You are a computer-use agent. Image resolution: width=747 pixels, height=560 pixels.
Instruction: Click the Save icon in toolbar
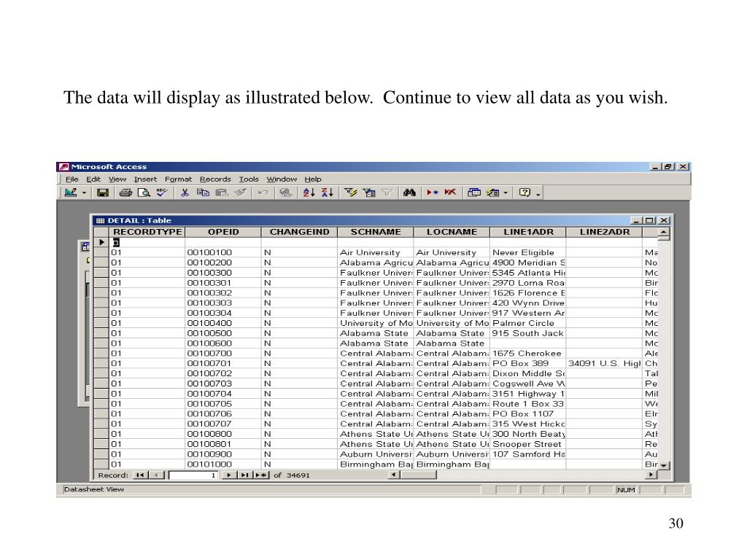click(x=102, y=192)
